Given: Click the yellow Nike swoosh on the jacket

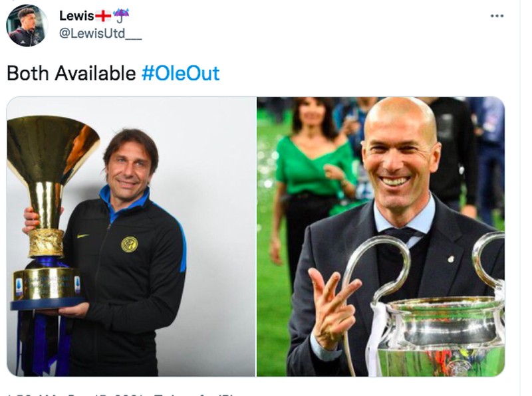Looking at the screenshot, I should click(x=83, y=236).
